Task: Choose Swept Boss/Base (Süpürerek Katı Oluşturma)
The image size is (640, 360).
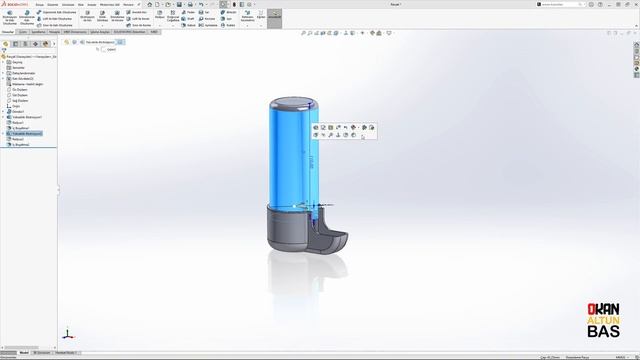Action: coord(56,12)
